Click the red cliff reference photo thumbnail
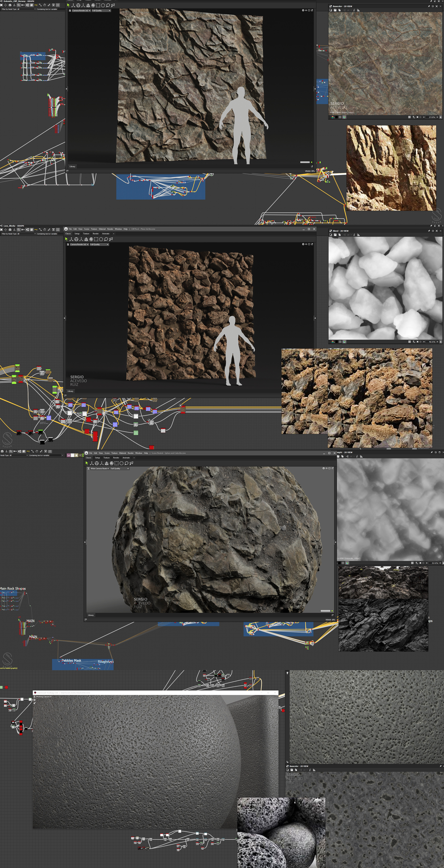This screenshot has height=868, width=444. (391, 168)
